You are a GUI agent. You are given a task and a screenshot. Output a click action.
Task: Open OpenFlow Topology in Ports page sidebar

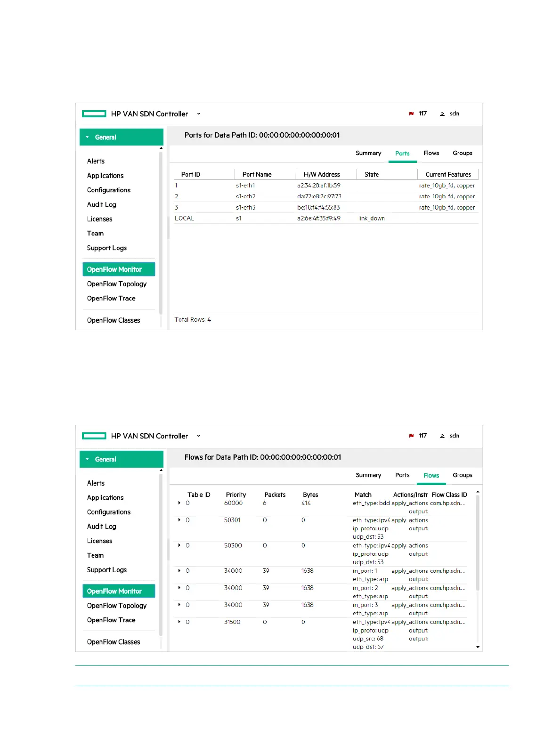[x=117, y=284]
